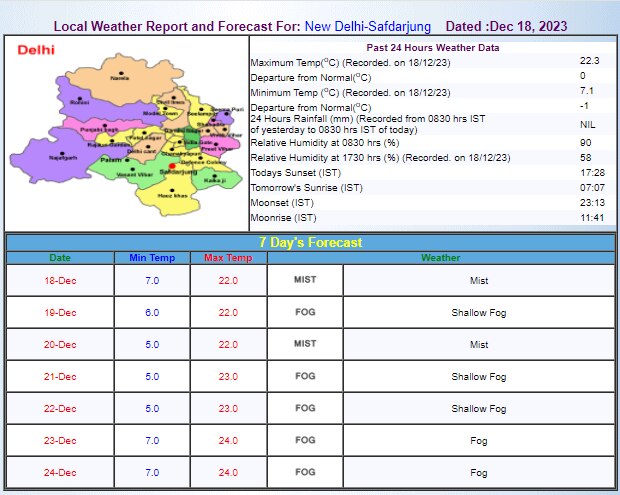This screenshot has height=495, width=620.
Task: Click the '20-Dec' date cell
Action: (60, 345)
